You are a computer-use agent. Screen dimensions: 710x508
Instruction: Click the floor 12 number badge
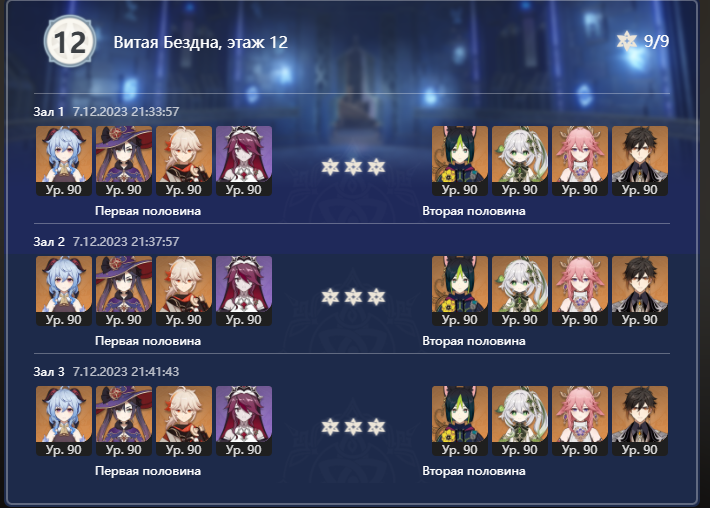coord(70,42)
